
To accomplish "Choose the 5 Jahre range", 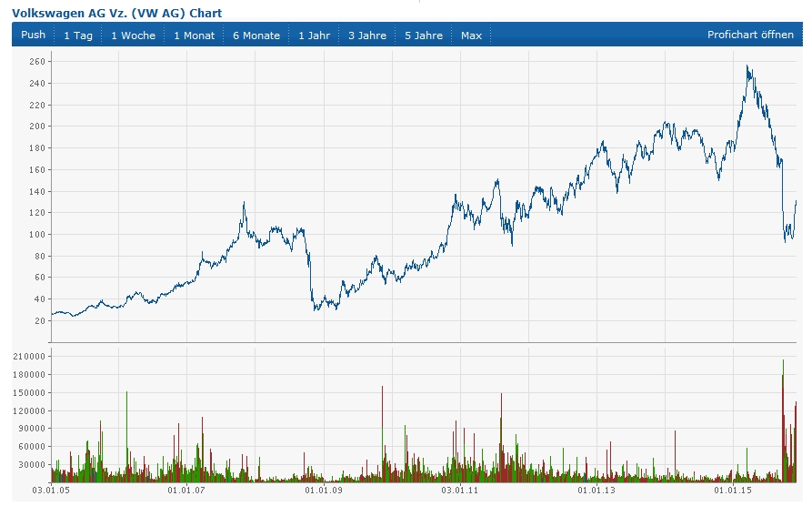I will tap(424, 35).
